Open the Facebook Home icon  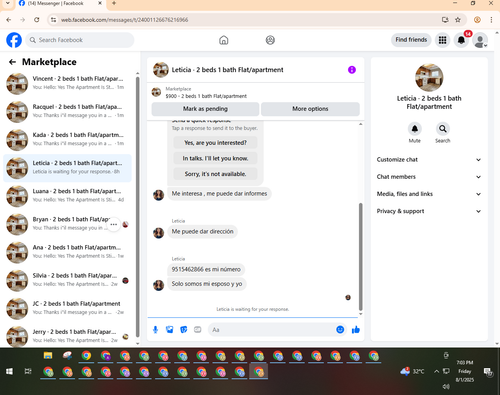point(224,40)
